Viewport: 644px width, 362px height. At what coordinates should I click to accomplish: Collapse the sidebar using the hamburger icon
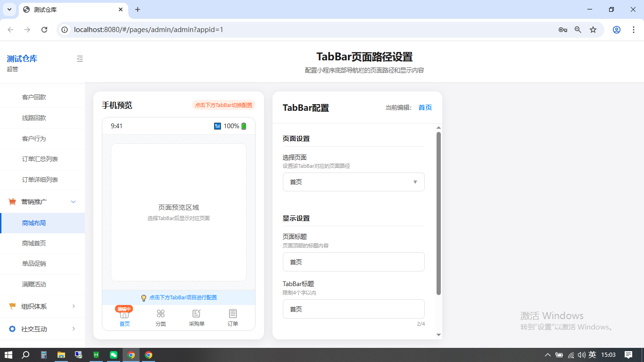coord(80,58)
